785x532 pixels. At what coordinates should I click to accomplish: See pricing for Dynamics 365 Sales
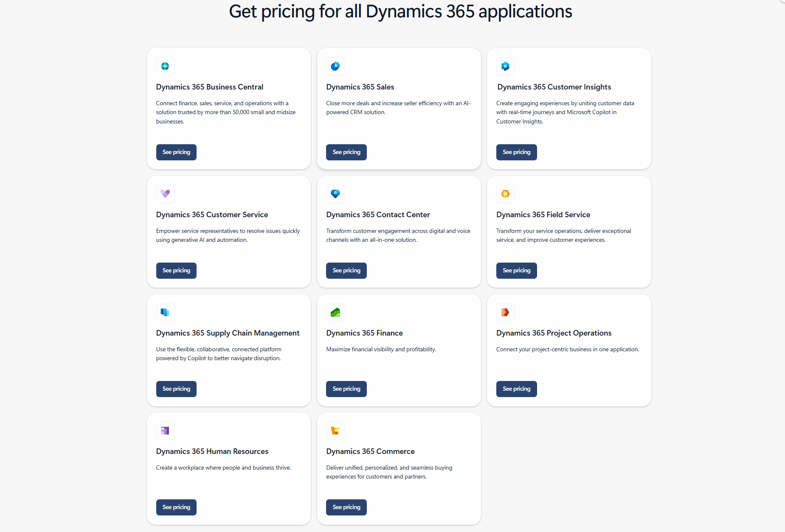(346, 152)
